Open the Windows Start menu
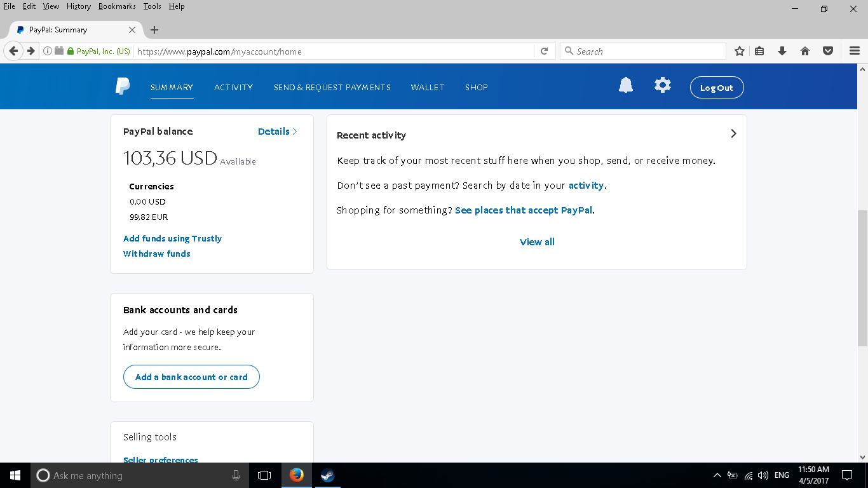Image resolution: width=868 pixels, height=488 pixels. (x=15, y=475)
